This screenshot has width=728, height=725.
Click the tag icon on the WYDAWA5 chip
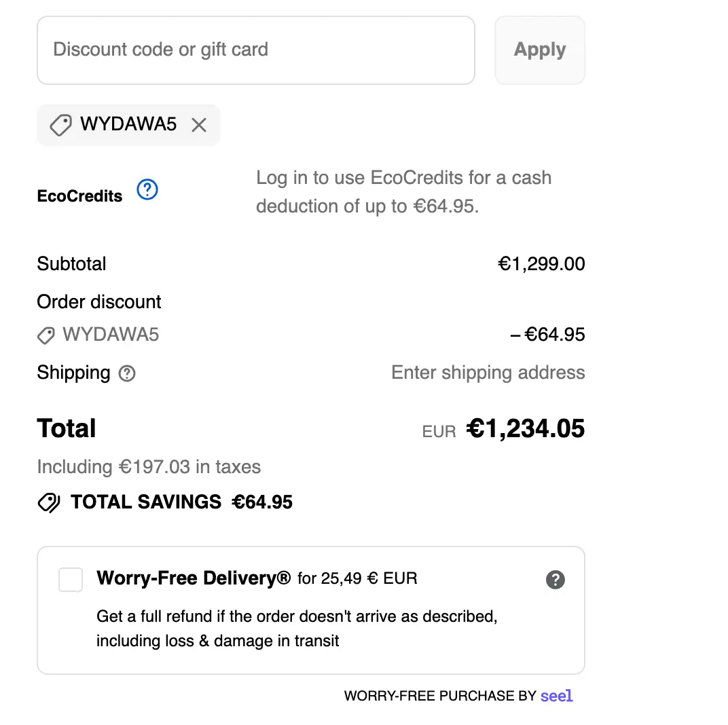[x=60, y=125]
